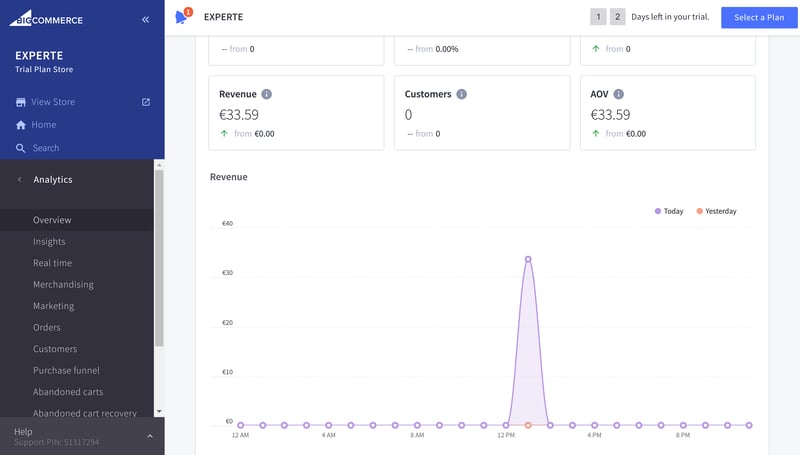800x455 pixels.
Task: Toggle the Yesterday series in chart legend
Action: point(716,211)
